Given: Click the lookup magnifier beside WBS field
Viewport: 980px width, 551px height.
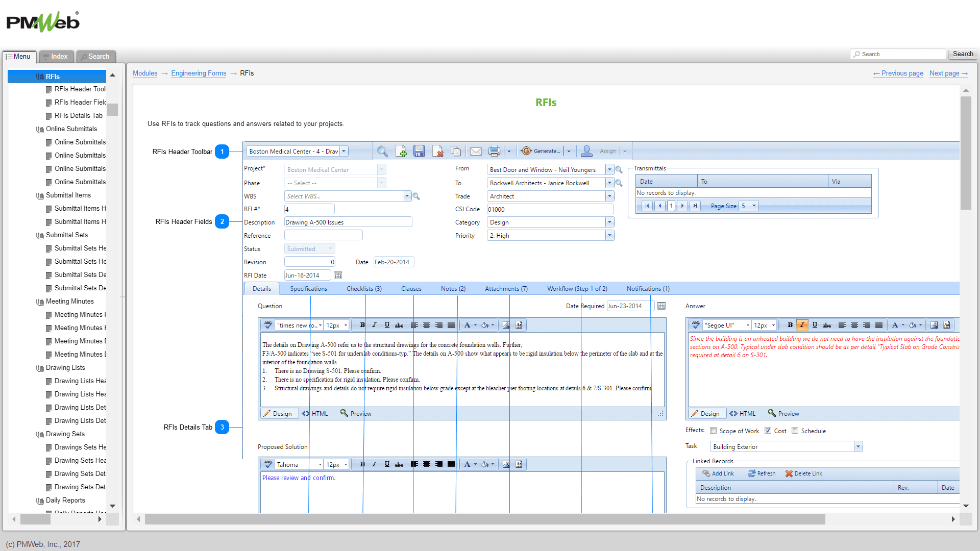Looking at the screenshot, I should [416, 196].
